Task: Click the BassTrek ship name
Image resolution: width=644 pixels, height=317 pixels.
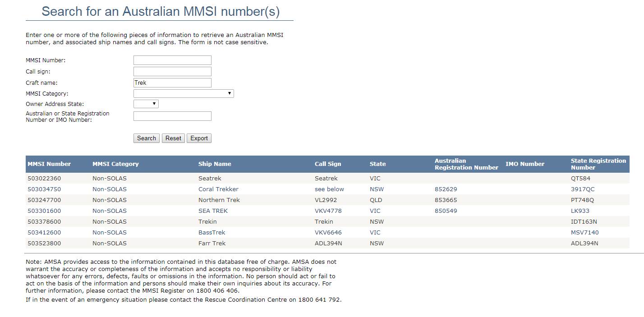Action: pos(212,233)
